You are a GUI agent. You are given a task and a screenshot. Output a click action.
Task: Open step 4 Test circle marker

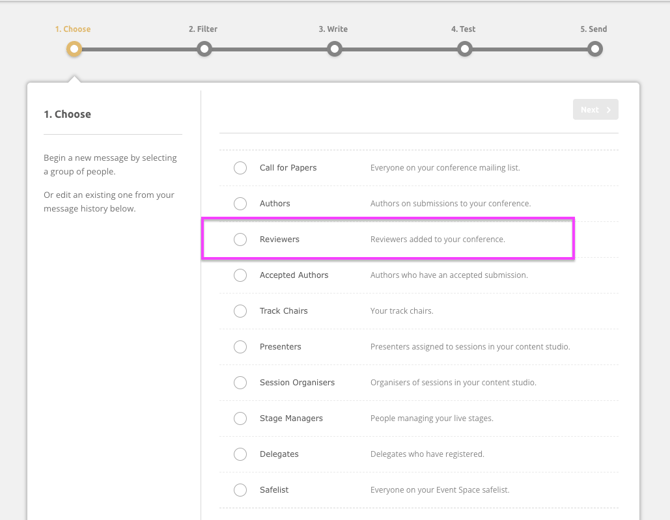[x=464, y=49]
